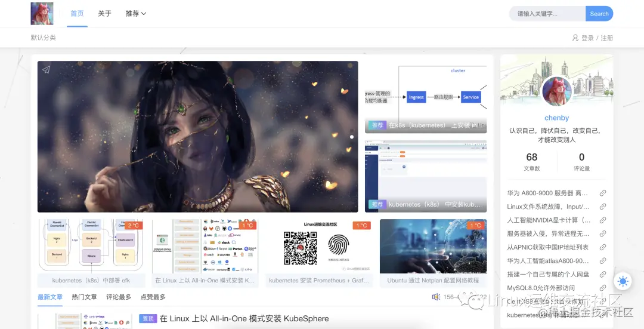Open sidebar post Linux文件系统故障，Input/...
This screenshot has height=329, width=644.
(x=549, y=207)
